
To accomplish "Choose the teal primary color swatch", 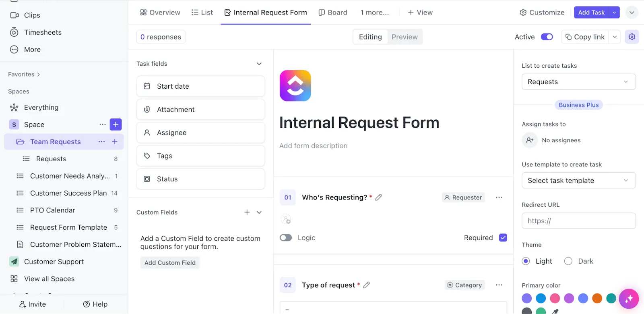I will (x=611, y=298).
